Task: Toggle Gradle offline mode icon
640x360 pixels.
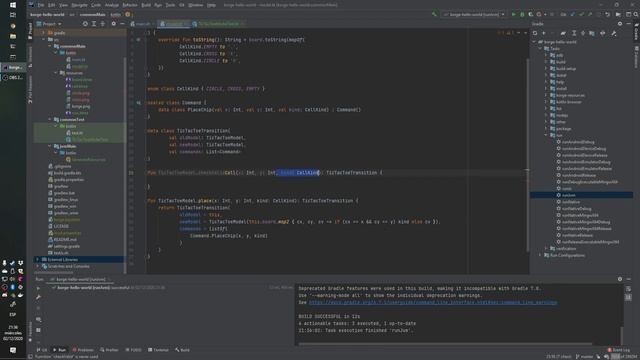Action: pos(602,33)
